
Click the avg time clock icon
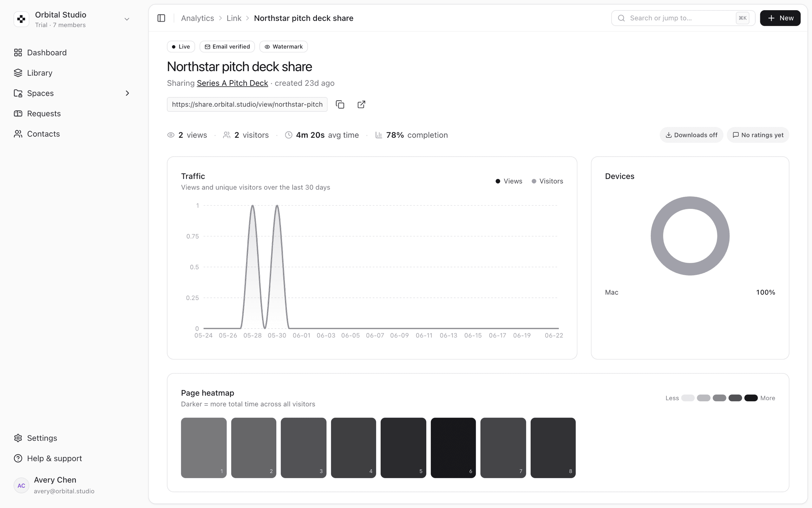pyautogui.click(x=289, y=135)
